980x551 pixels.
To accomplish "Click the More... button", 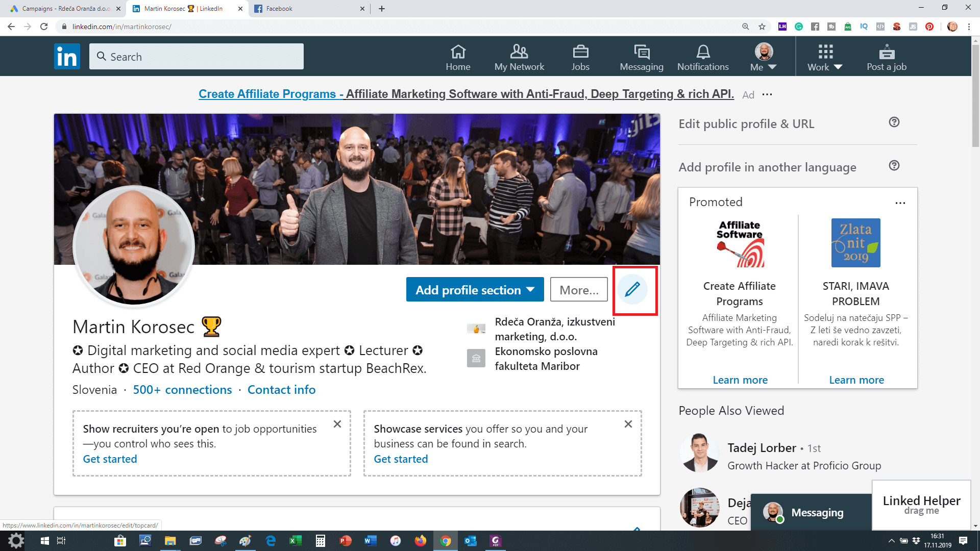I will coord(579,290).
